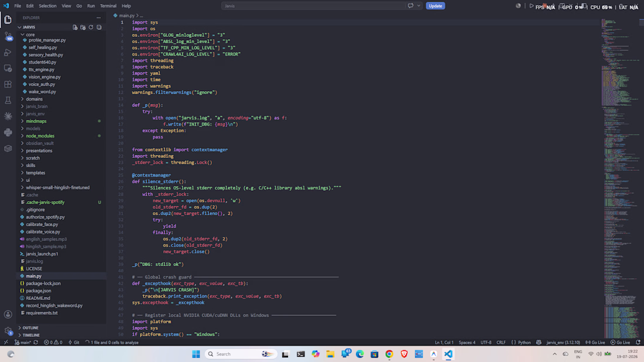
Task: Open the Selection menu
Action: (x=47, y=6)
